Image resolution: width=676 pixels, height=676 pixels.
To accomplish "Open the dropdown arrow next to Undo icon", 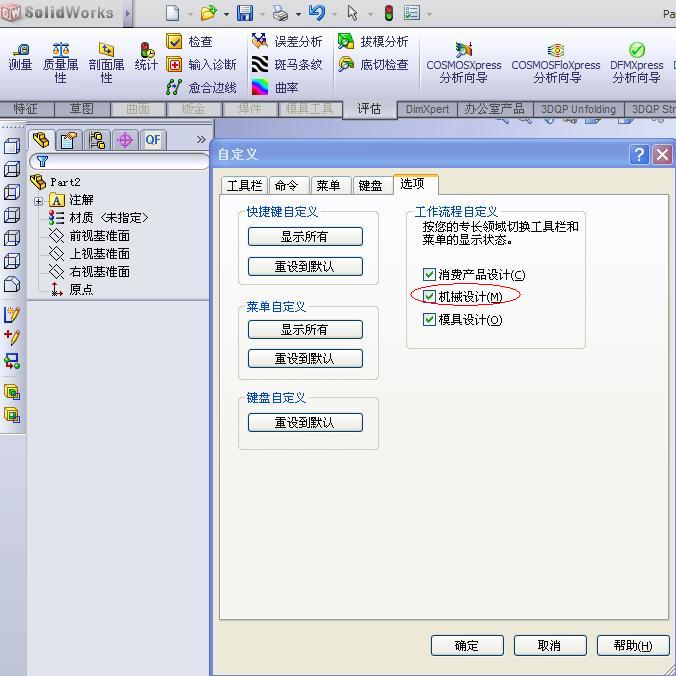I will 335,14.
